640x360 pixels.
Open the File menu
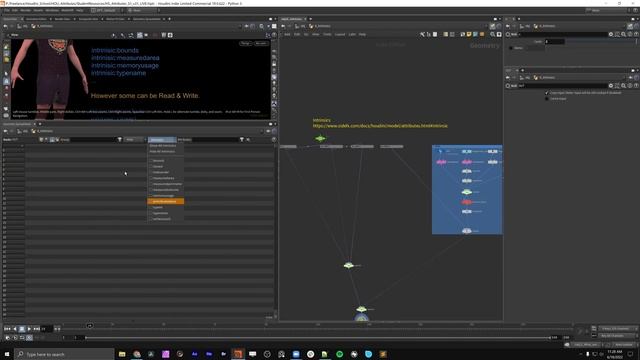coord(7,10)
